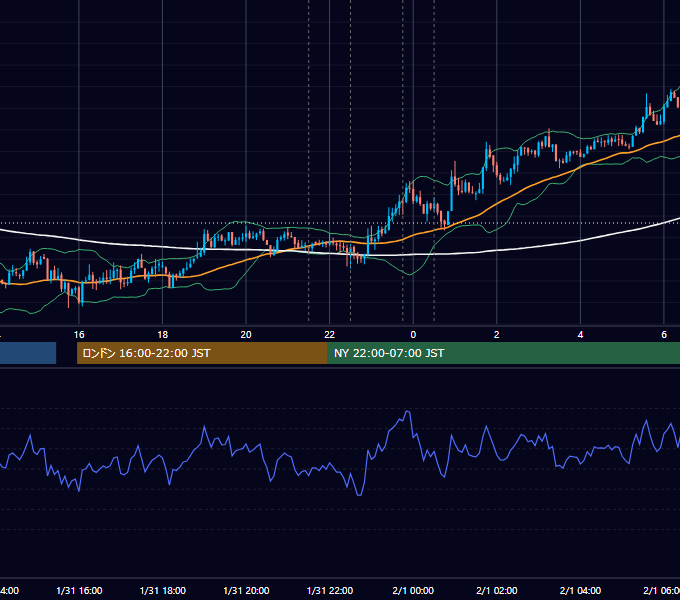
Task: Click the 2/1 00:00 date label
Action: (x=413, y=590)
